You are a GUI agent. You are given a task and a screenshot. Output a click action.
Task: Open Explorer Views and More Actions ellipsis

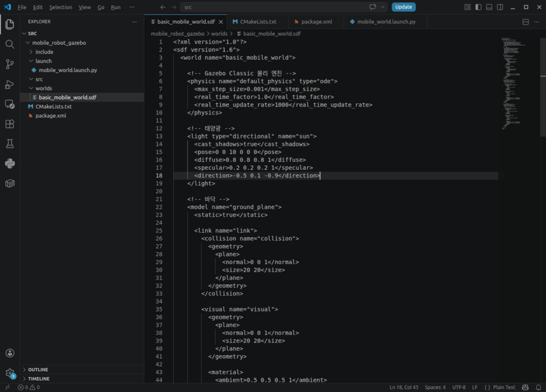tap(134, 21)
